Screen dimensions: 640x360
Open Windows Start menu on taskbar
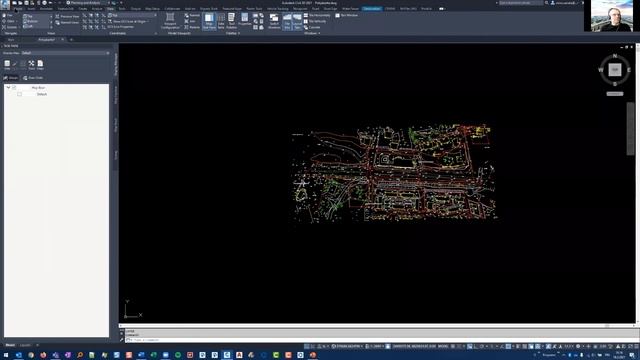(6, 356)
